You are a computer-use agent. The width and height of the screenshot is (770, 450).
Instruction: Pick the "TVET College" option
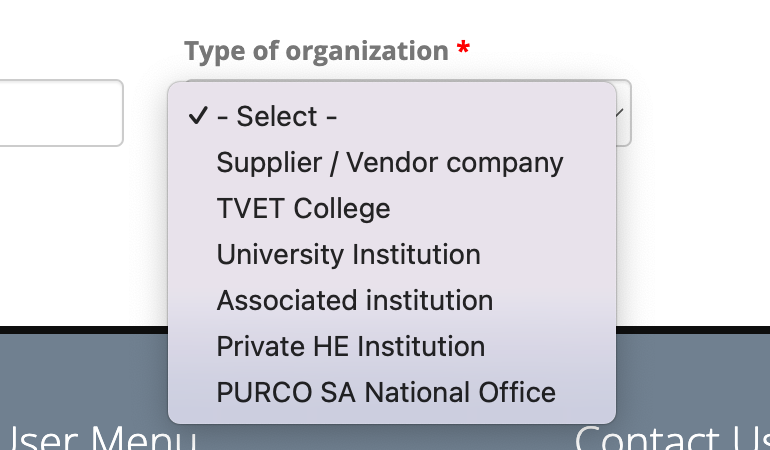click(303, 209)
